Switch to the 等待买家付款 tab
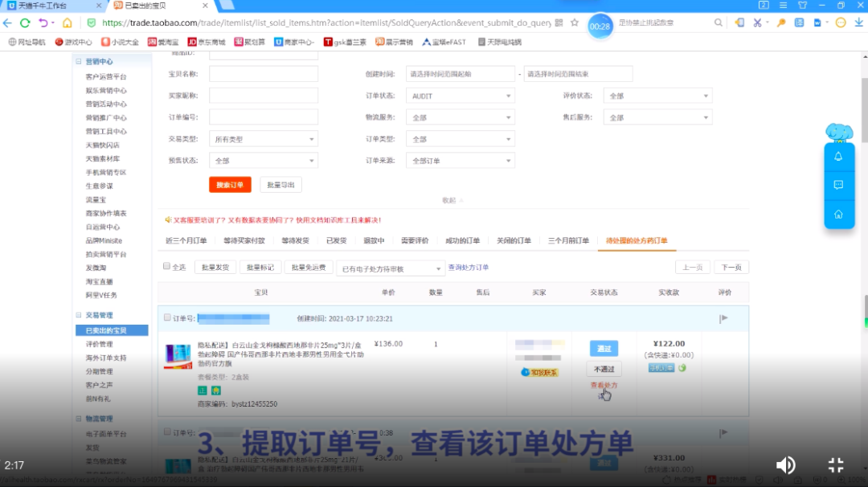The height and width of the screenshot is (487, 868). 244,241
